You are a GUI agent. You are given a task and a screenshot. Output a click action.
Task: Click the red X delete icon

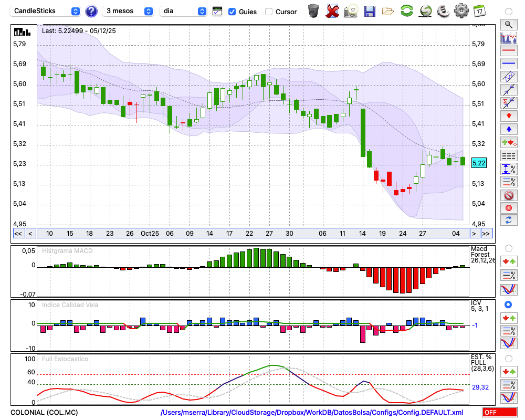pyautogui.click(x=332, y=11)
